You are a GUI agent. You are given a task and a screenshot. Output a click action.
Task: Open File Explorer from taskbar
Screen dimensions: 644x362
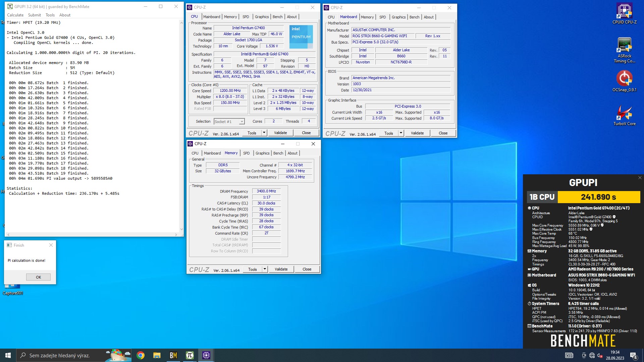coord(157,355)
